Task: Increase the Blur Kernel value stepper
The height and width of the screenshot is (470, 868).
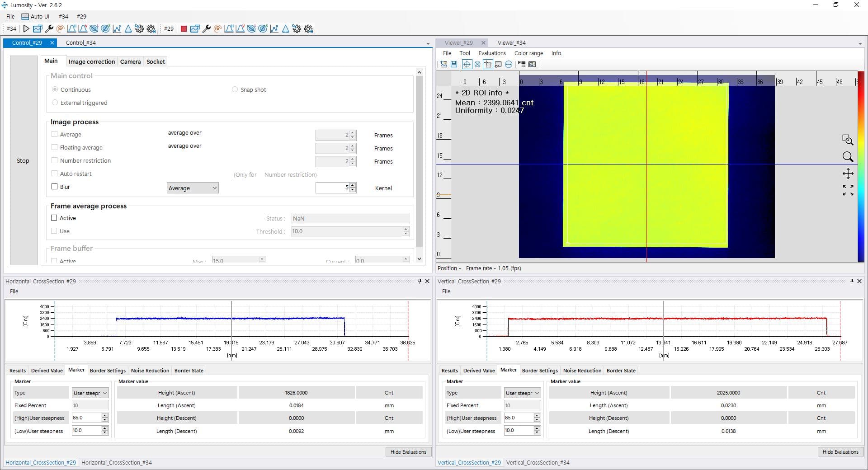Action: [353, 185]
